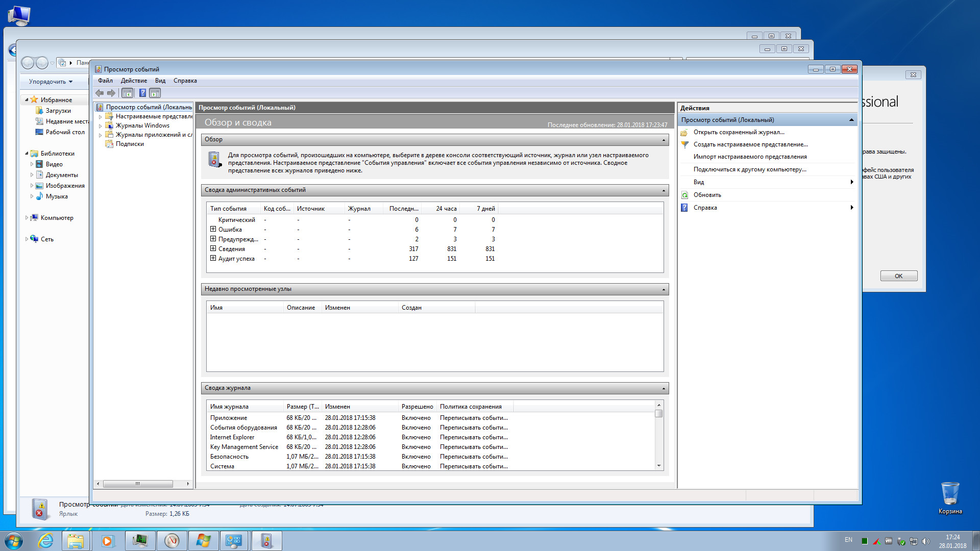Click the open saved log folder icon
This screenshot has height=551, width=980.
685,132
